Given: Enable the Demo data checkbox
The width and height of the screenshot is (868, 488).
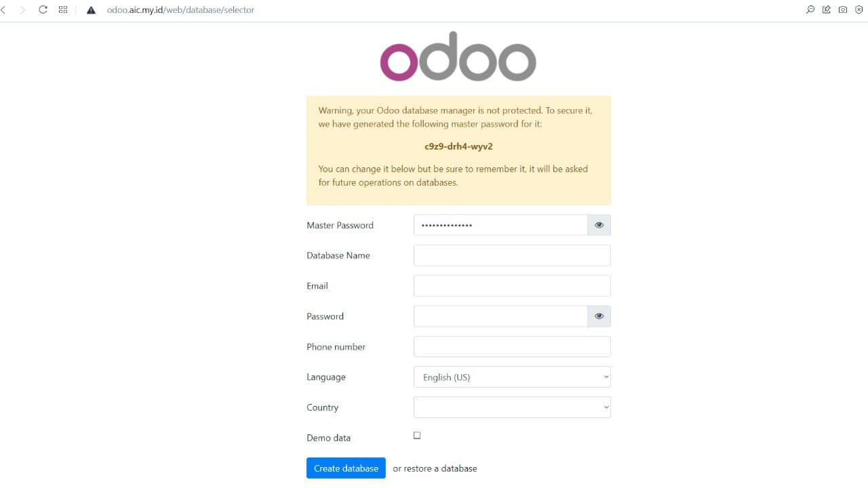Looking at the screenshot, I should pyautogui.click(x=417, y=435).
